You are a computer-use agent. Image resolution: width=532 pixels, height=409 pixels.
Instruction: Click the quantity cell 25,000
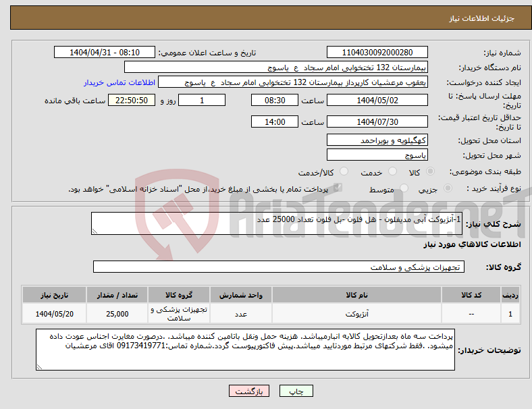click(117, 314)
